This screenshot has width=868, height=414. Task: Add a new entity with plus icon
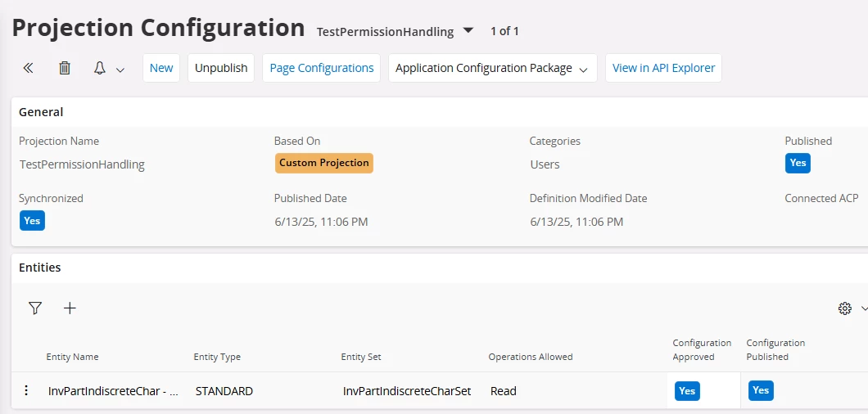coord(70,308)
